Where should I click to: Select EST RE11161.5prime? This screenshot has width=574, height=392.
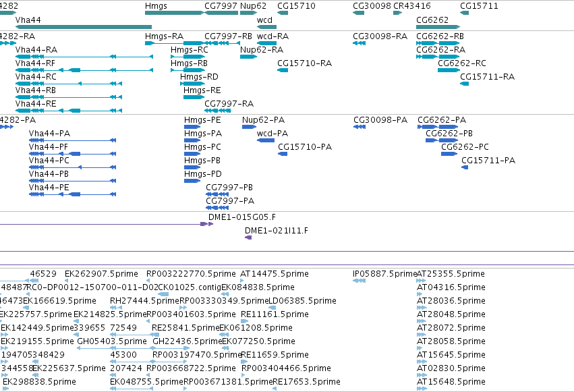(x=275, y=314)
